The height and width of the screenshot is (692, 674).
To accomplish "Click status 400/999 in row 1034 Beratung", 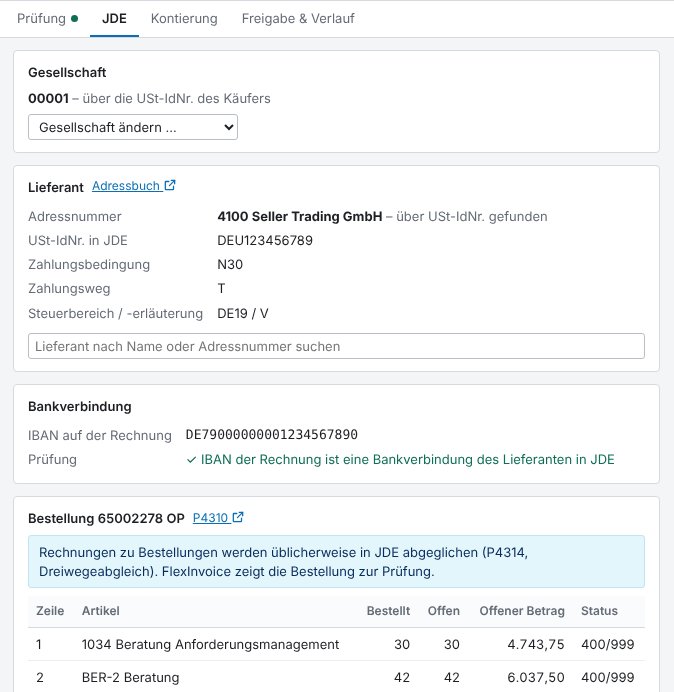I will pos(608,644).
